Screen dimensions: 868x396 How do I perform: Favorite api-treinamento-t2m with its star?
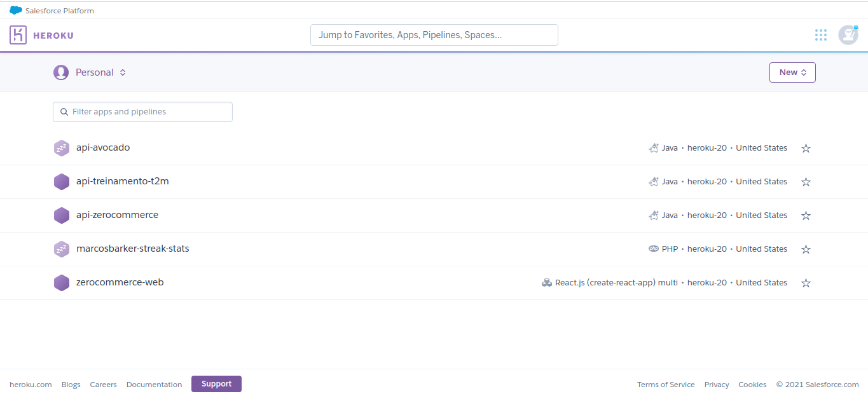tap(806, 182)
